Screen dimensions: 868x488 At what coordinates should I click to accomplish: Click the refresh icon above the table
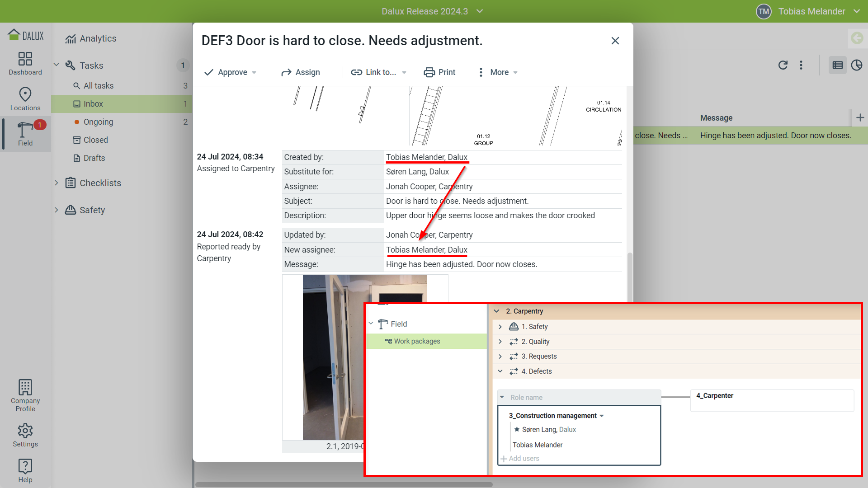[783, 65]
